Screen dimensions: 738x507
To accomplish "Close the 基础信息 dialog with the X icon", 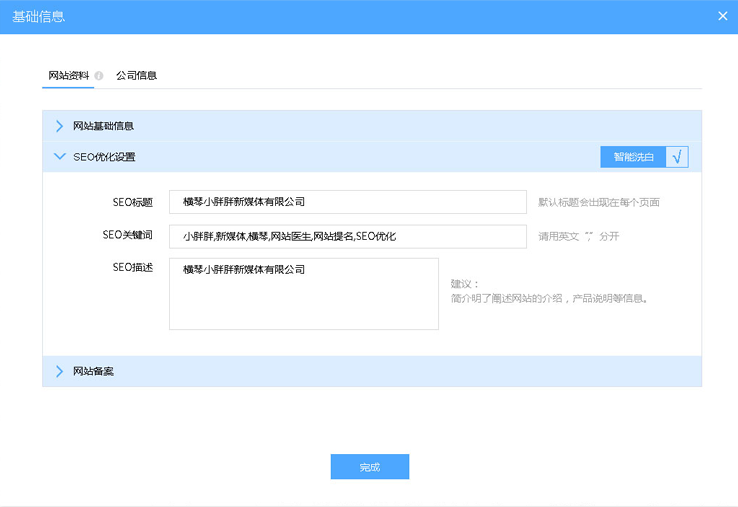I will [723, 16].
